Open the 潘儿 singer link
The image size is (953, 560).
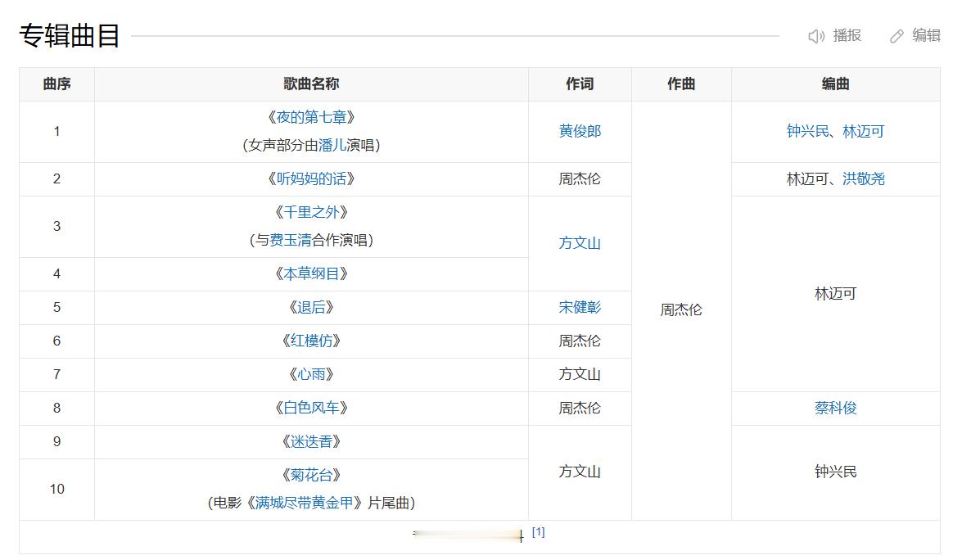point(332,145)
